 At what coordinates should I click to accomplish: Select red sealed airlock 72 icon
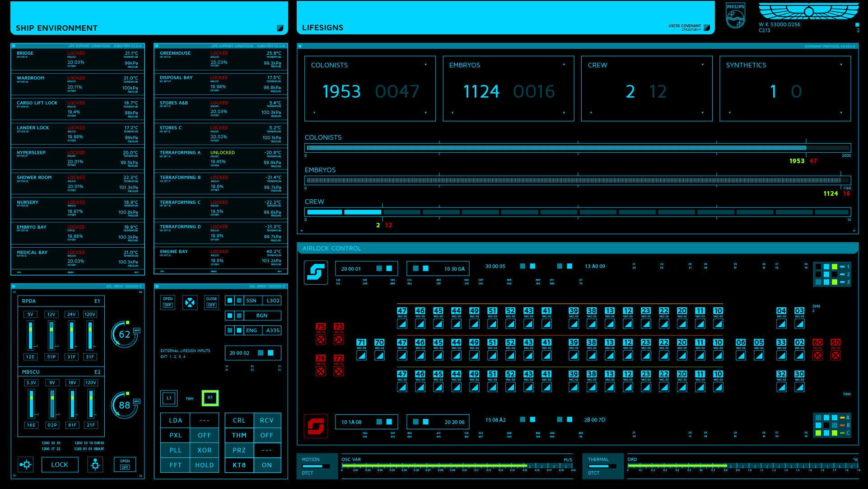coord(339,371)
